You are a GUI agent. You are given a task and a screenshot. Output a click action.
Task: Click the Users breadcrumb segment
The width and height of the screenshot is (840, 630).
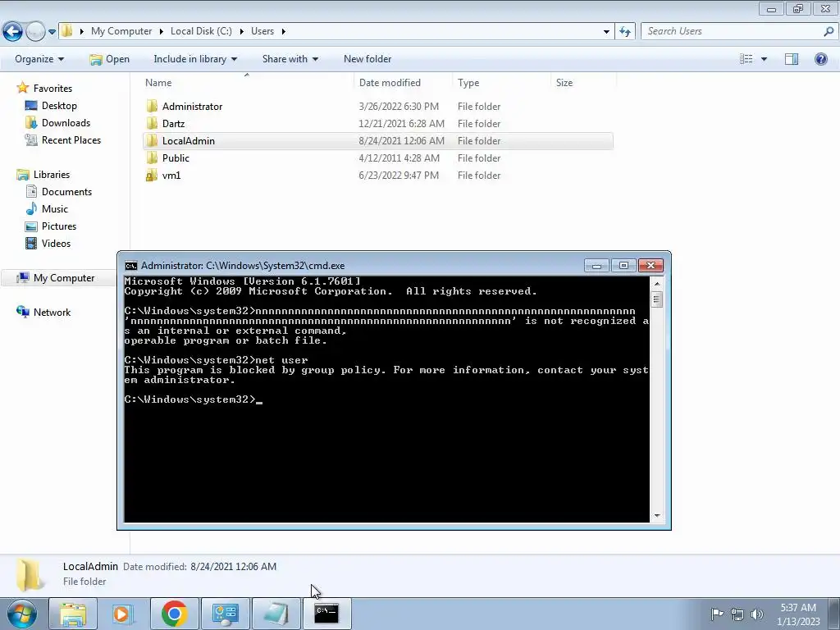(262, 31)
